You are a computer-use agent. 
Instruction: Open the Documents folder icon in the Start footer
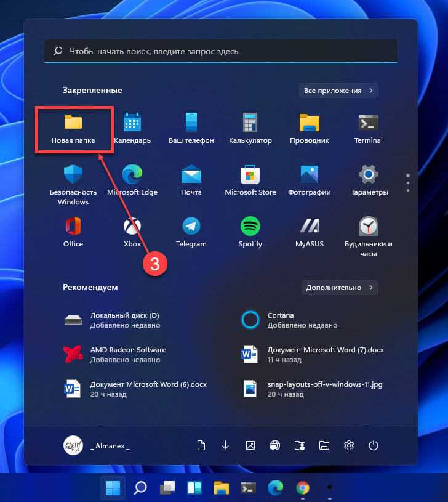click(x=201, y=445)
